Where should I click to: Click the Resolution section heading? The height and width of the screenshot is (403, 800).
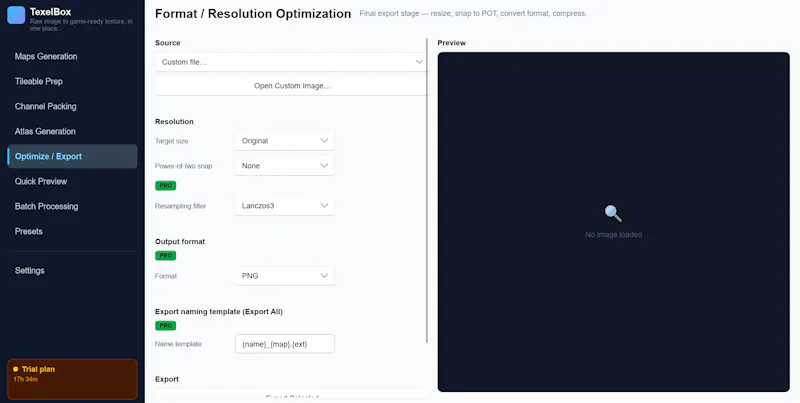point(174,122)
